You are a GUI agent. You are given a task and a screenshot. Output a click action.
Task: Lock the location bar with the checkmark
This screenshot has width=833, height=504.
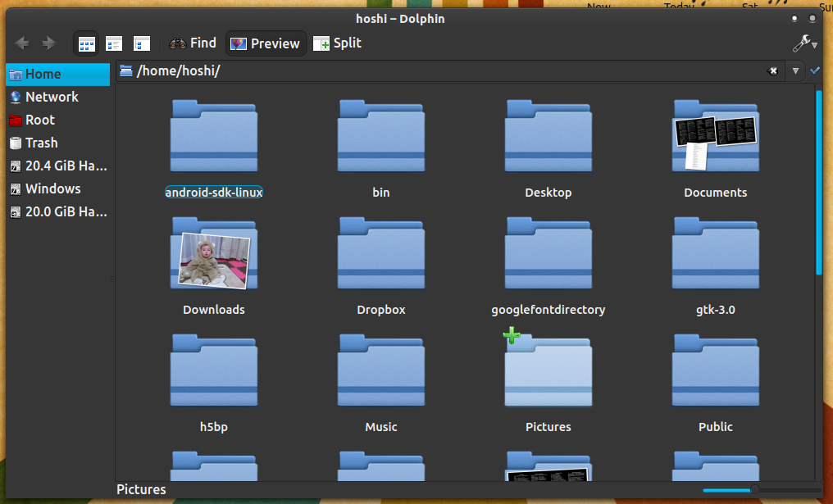[815, 70]
